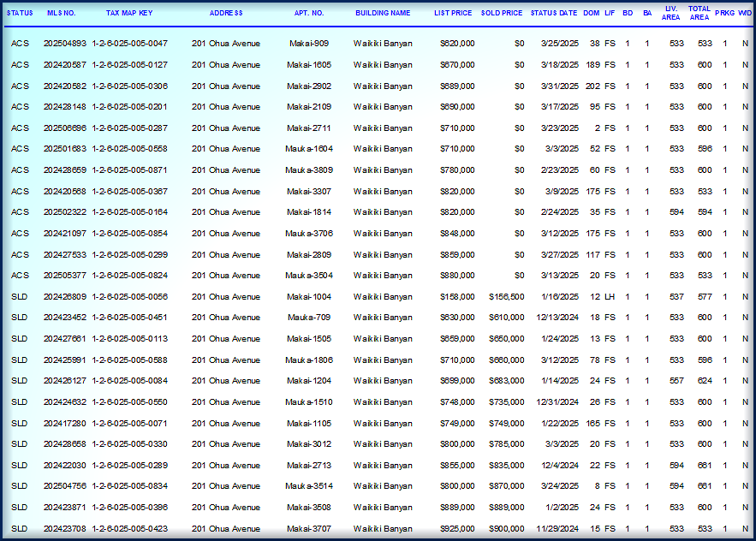756x541 pixels.
Task: Click tax map key 1-2-6-025-005-0854
Action: coord(129,233)
